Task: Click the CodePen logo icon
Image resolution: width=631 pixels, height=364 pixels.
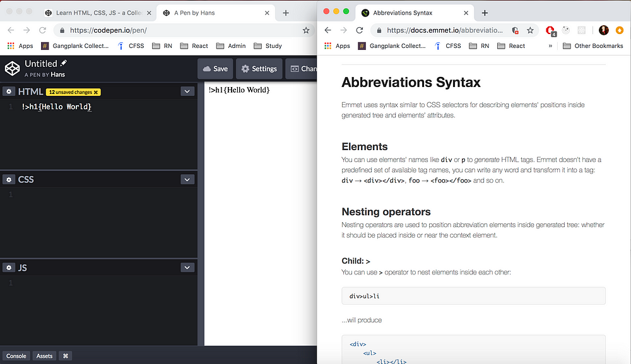Action: point(12,68)
